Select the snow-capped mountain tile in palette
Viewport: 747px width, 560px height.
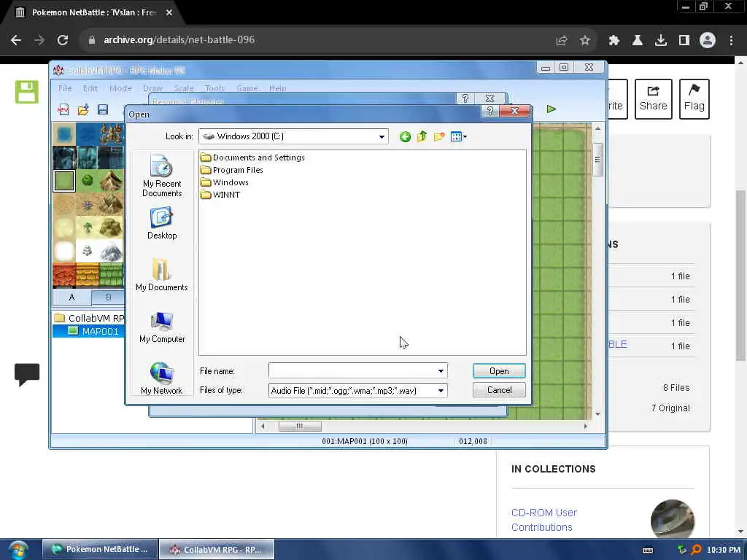coord(112,252)
